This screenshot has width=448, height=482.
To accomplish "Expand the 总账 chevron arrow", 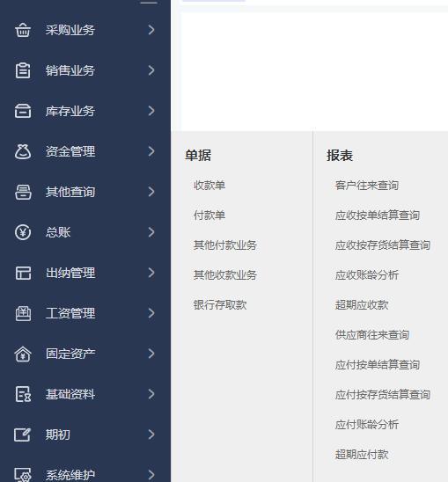I will [151, 232].
